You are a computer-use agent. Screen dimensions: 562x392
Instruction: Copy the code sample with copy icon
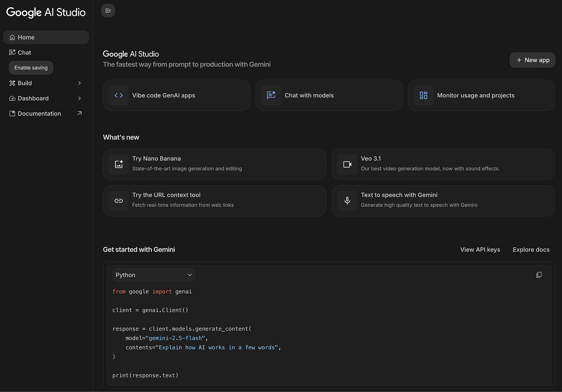(539, 275)
